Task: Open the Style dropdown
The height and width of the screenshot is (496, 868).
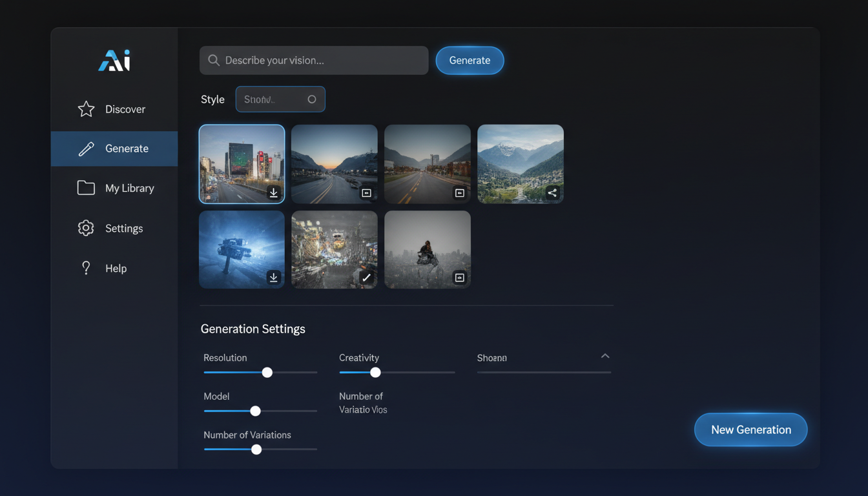Action: [280, 99]
